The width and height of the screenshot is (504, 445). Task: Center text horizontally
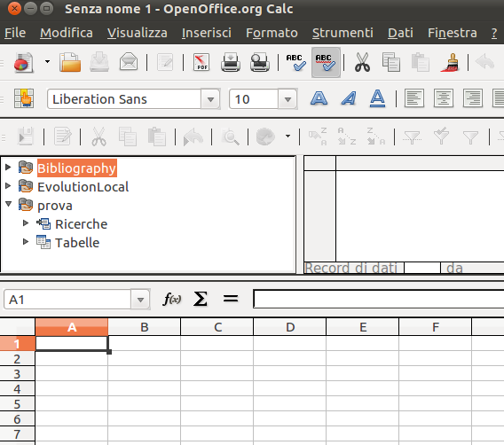(x=444, y=98)
